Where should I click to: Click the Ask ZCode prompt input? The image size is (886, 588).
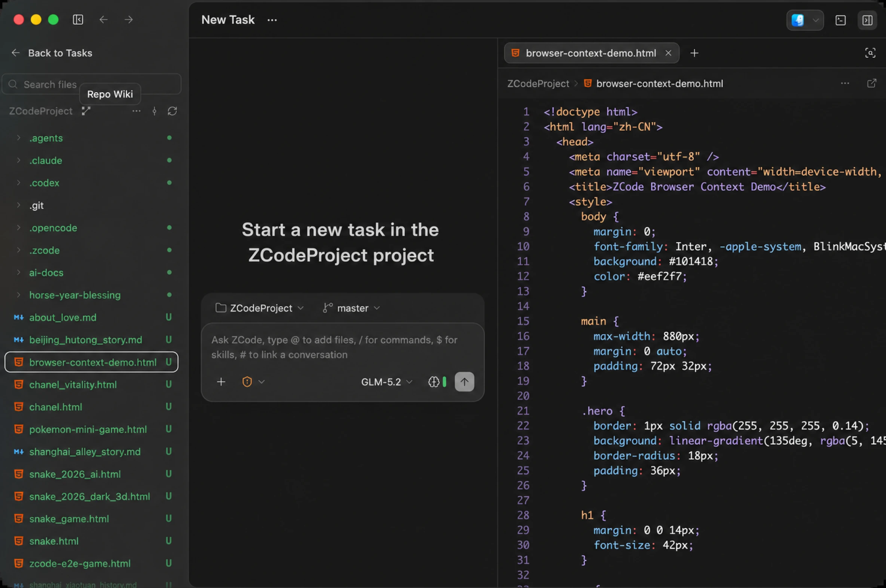(342, 347)
